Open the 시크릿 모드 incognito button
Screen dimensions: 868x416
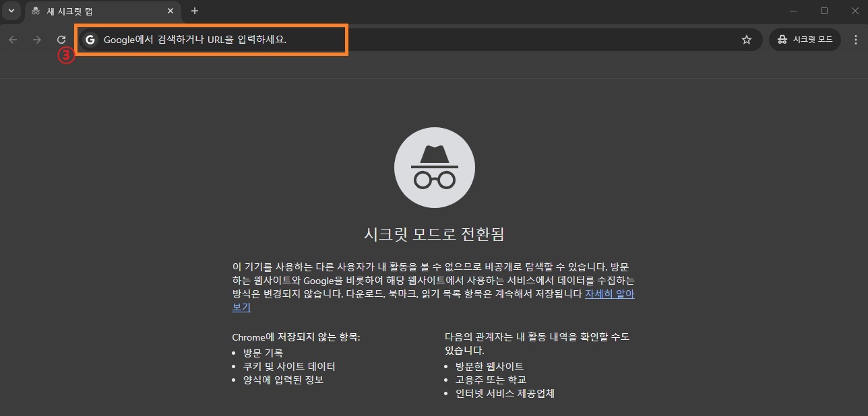(x=805, y=40)
